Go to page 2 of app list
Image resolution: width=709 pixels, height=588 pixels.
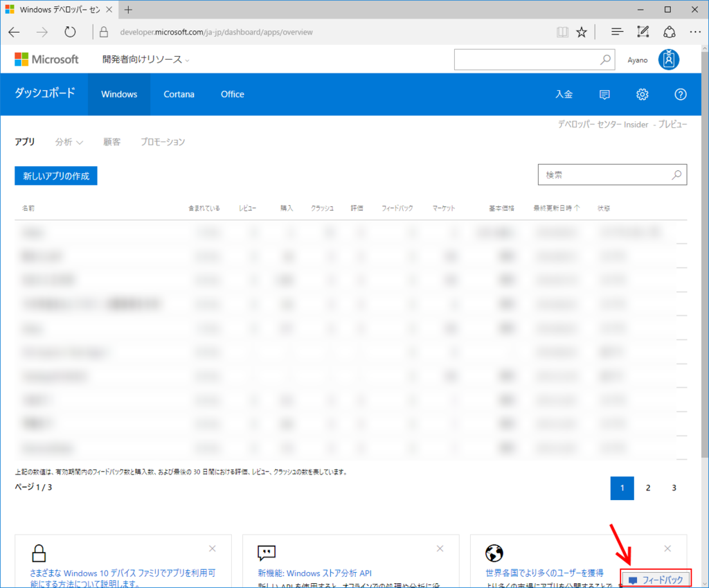[648, 488]
